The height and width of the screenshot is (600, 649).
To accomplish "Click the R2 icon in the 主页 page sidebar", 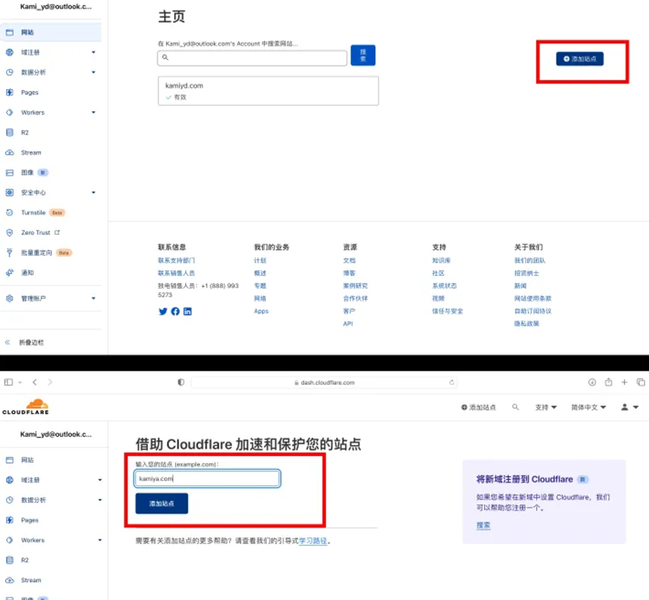I will (10, 132).
